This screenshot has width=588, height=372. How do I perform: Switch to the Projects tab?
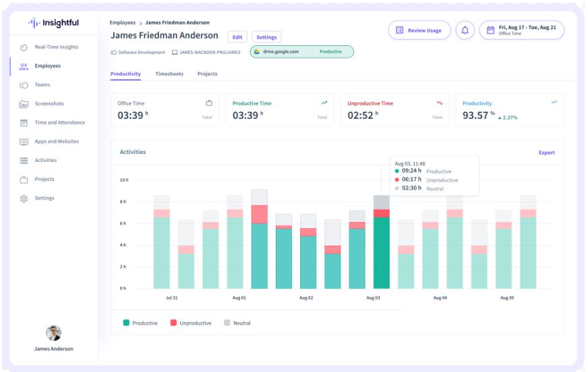(x=208, y=74)
